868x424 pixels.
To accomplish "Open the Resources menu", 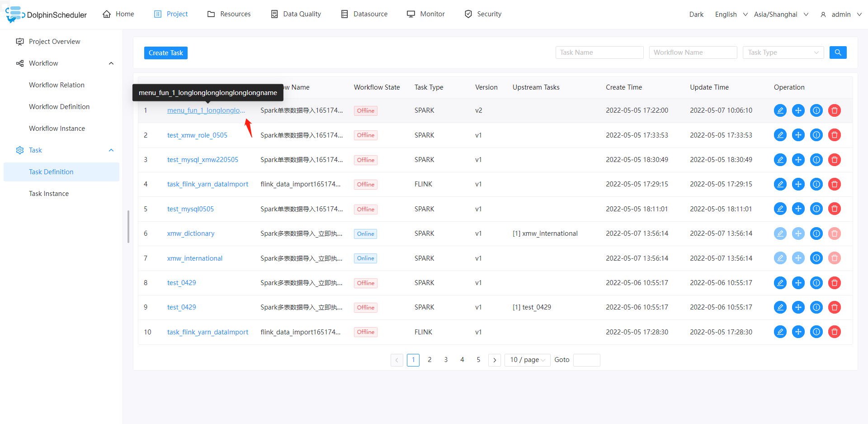I will point(229,14).
